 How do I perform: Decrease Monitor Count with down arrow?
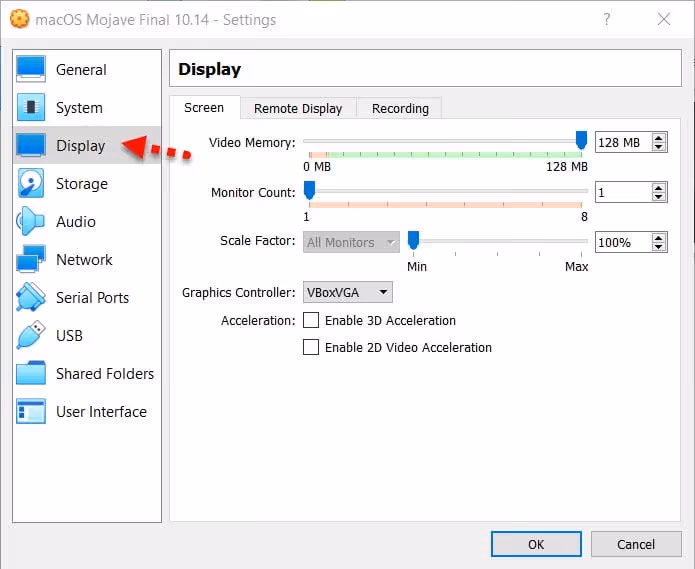point(659,196)
